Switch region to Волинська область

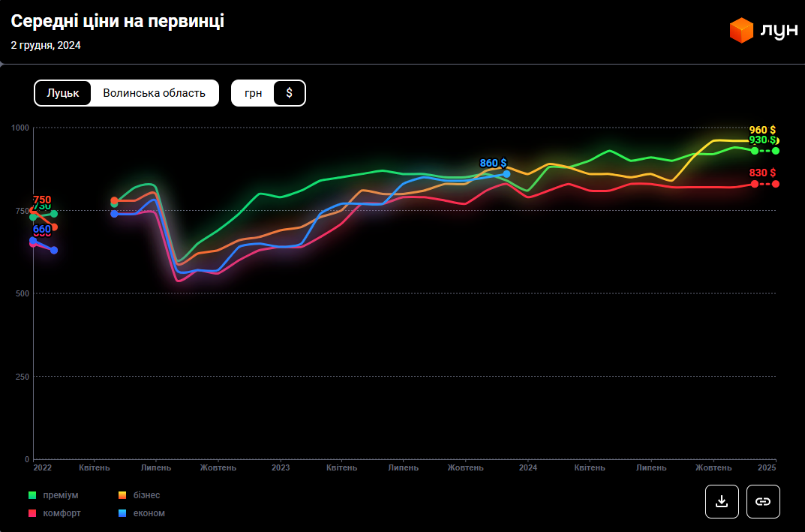(154, 93)
